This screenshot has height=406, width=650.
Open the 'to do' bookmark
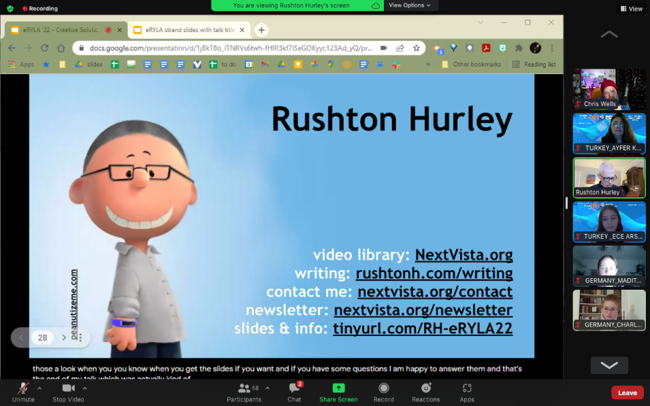point(223,64)
